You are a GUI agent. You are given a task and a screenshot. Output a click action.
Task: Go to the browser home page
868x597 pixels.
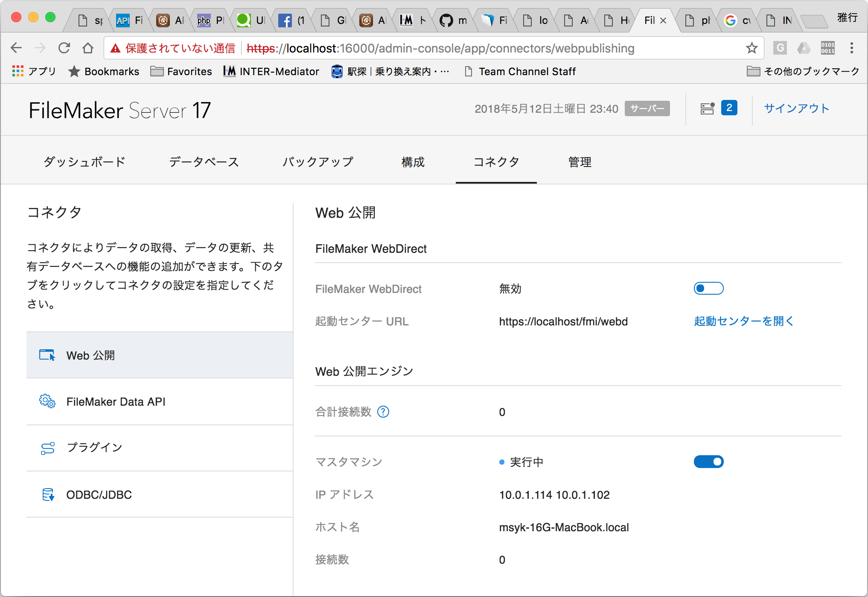tap(88, 48)
